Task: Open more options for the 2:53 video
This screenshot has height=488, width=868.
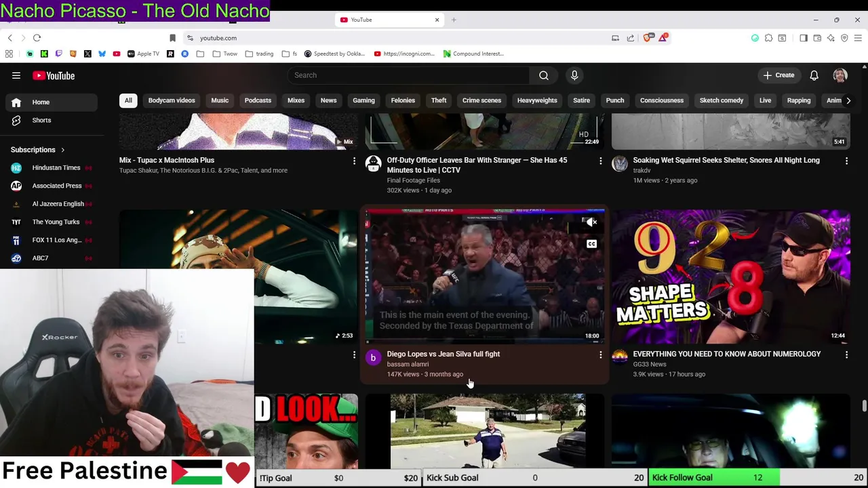Action: tap(354, 354)
